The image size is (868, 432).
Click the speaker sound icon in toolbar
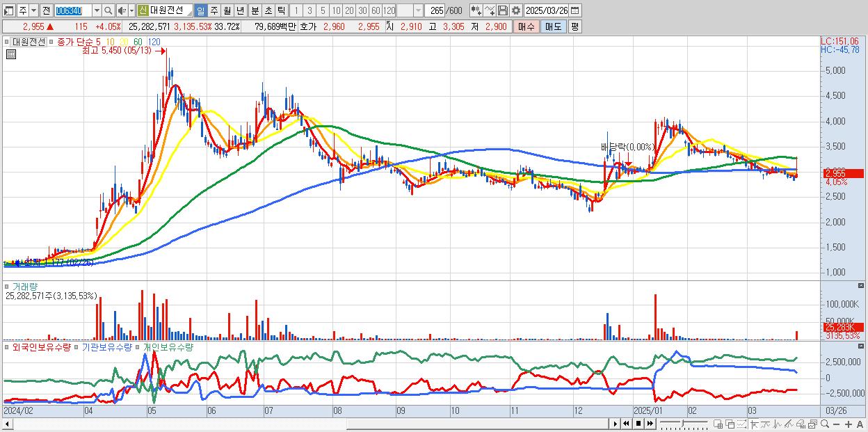coord(122,10)
